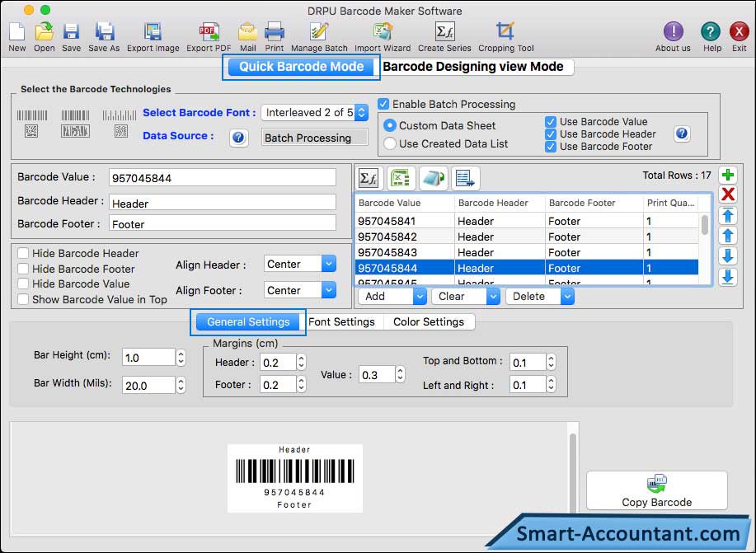Open General Settings tab
The width and height of the screenshot is (756, 553).
tap(248, 322)
